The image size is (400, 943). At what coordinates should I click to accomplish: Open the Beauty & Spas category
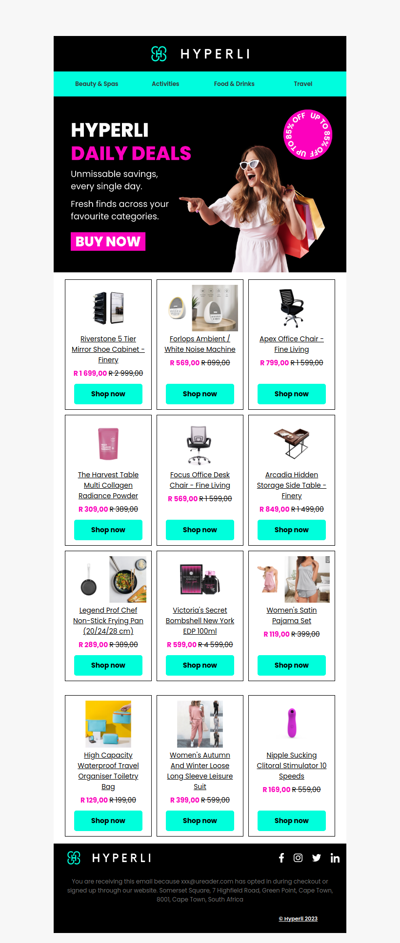pyautogui.click(x=97, y=84)
